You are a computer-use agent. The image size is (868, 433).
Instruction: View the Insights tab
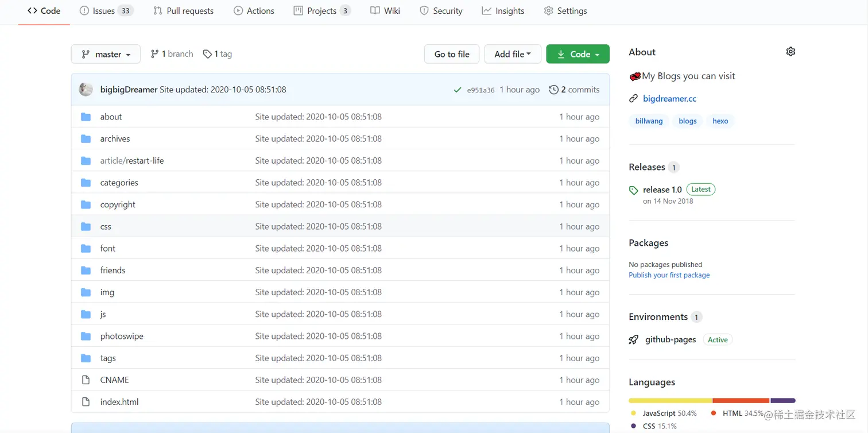point(503,11)
